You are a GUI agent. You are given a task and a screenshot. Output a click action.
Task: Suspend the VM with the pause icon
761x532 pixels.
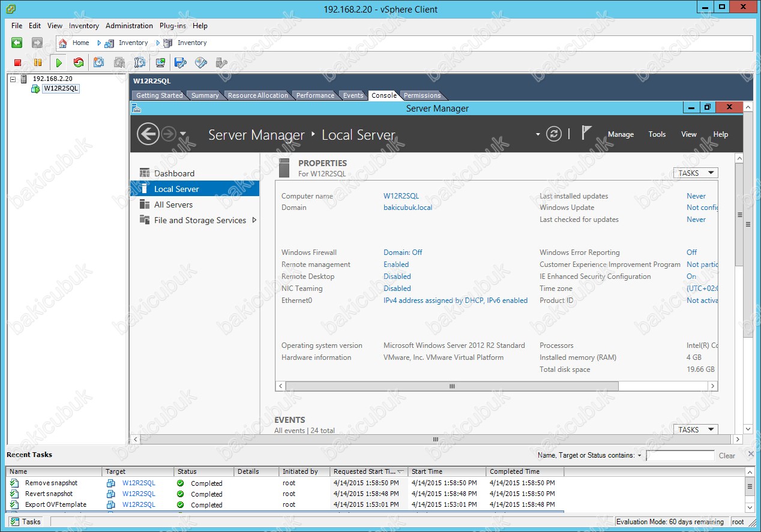(x=38, y=62)
